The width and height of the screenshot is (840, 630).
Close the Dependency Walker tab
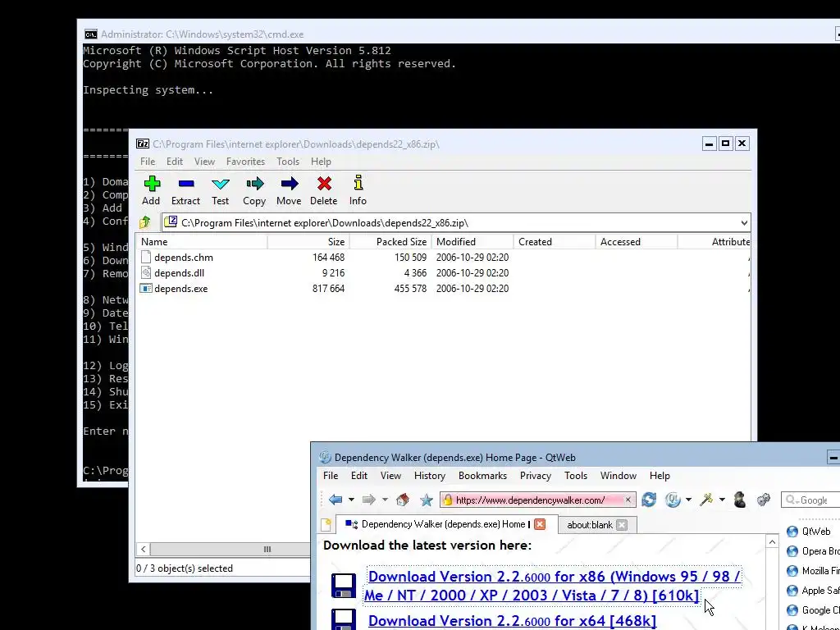(x=540, y=524)
